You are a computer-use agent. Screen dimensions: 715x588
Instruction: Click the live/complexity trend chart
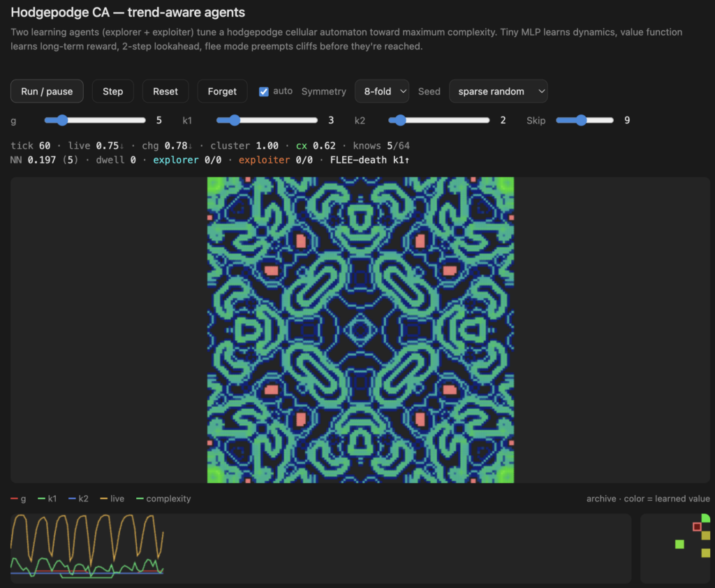pyautogui.click(x=320, y=548)
